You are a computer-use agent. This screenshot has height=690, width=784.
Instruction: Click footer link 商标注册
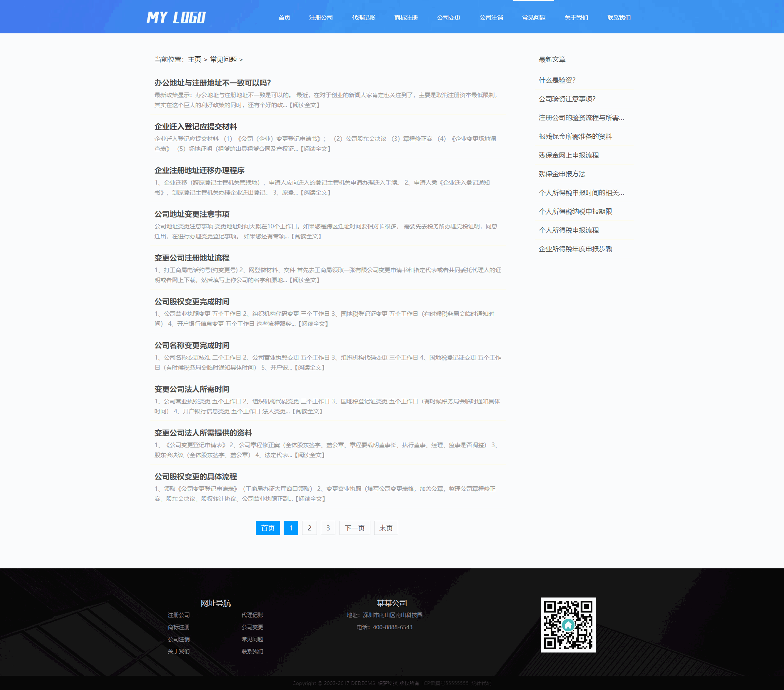pyautogui.click(x=179, y=627)
